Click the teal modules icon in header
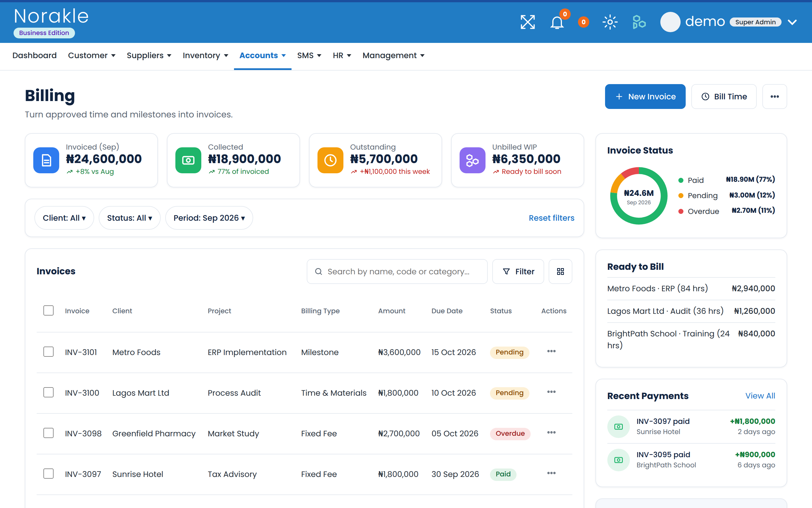The height and width of the screenshot is (508, 812). point(639,22)
